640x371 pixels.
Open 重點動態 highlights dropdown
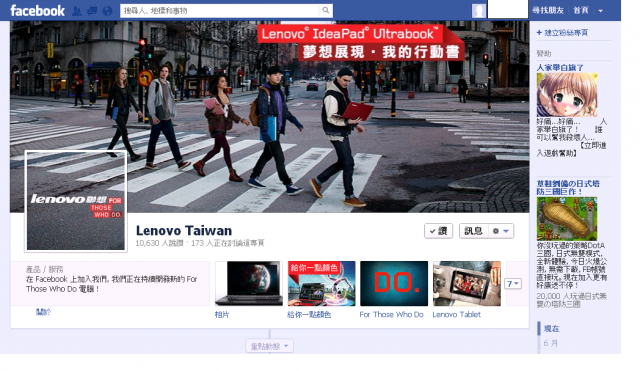pos(269,346)
